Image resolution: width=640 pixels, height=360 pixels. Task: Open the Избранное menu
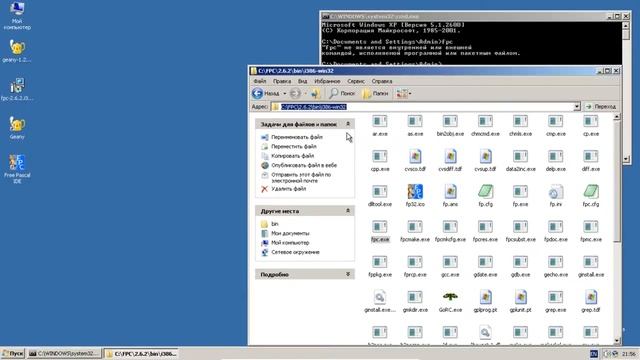(327, 81)
